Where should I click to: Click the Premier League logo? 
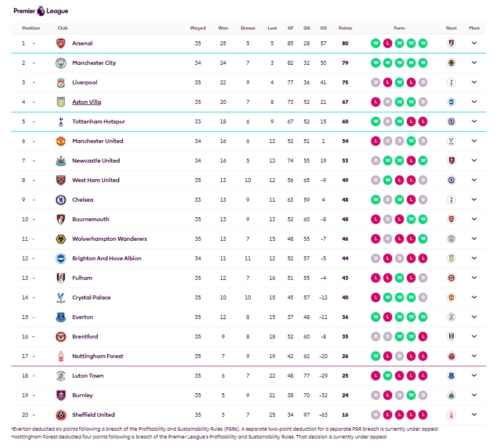coord(41,11)
